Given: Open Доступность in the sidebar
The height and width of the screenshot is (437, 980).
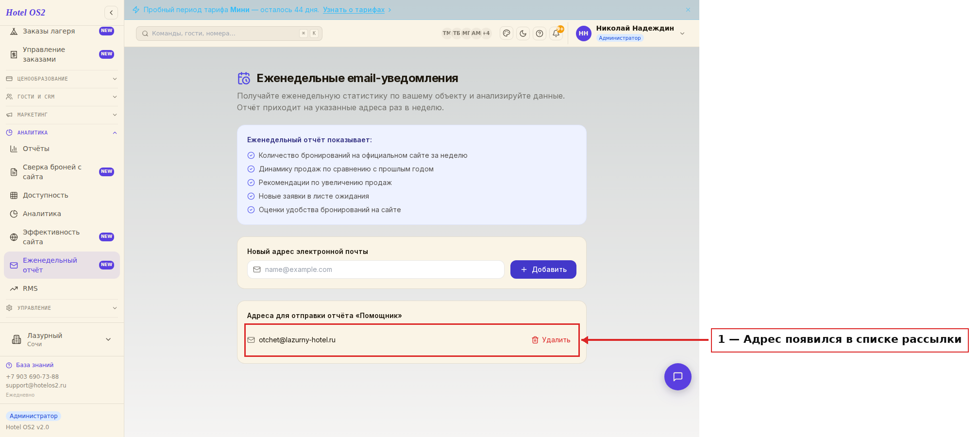Looking at the screenshot, I should pyautogui.click(x=62, y=195).
